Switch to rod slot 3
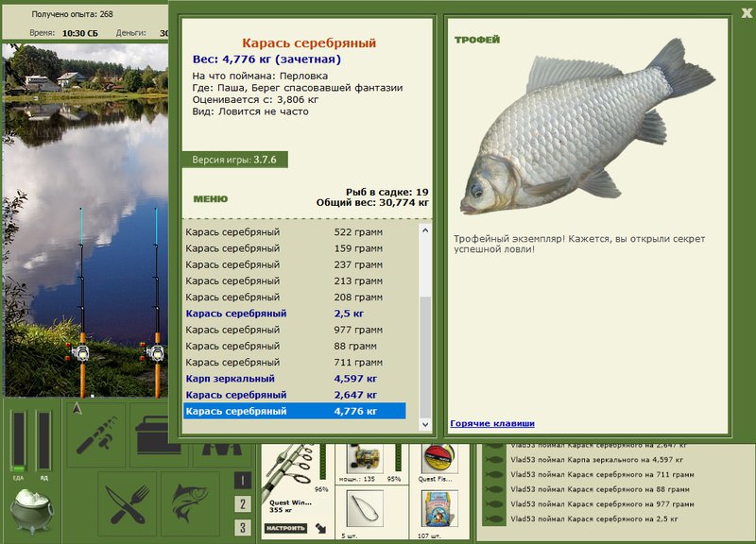Screen dimensions: 756x544 tap(243, 528)
